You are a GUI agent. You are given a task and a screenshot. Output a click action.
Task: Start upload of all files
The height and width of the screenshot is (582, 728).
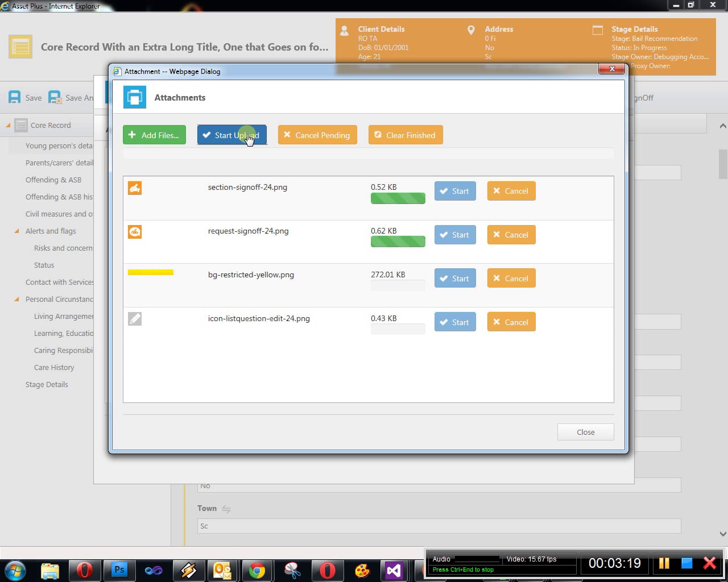pos(231,135)
